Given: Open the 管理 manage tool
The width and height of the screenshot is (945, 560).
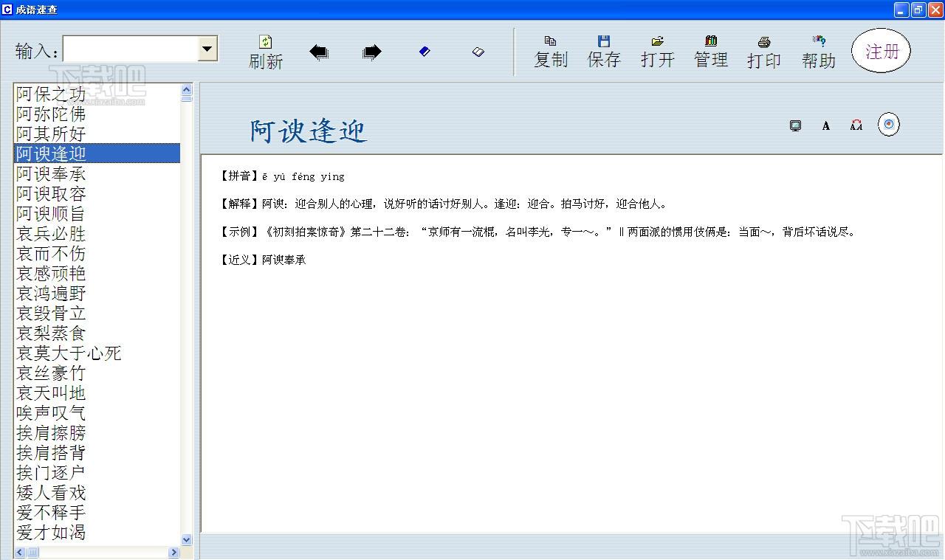Looking at the screenshot, I should click(x=711, y=52).
